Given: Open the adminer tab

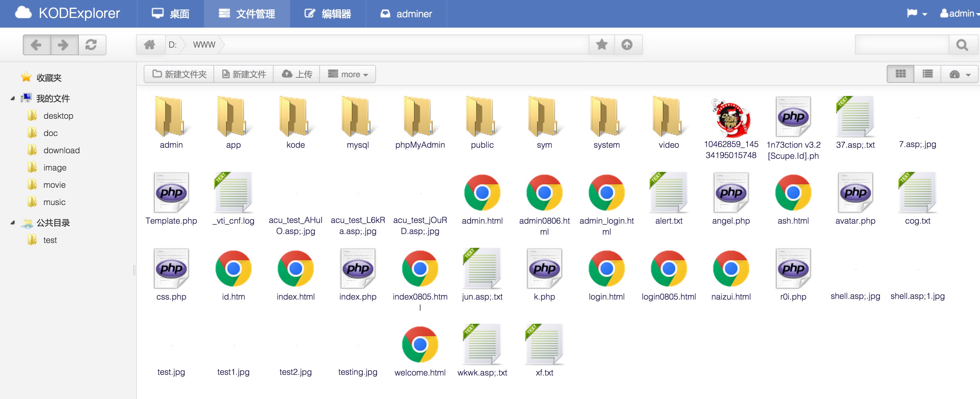Looking at the screenshot, I should 406,14.
